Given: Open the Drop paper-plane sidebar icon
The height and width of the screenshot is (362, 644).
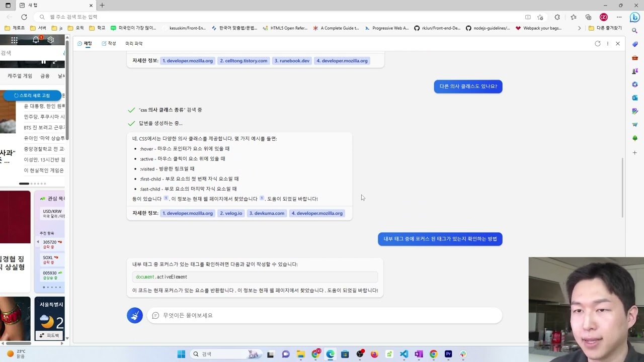Looking at the screenshot, I should pyautogui.click(x=635, y=125).
